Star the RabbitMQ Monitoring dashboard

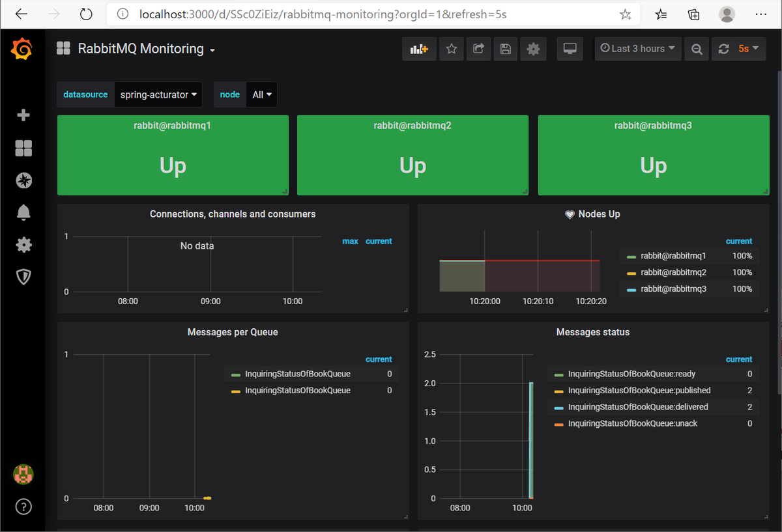pos(451,49)
